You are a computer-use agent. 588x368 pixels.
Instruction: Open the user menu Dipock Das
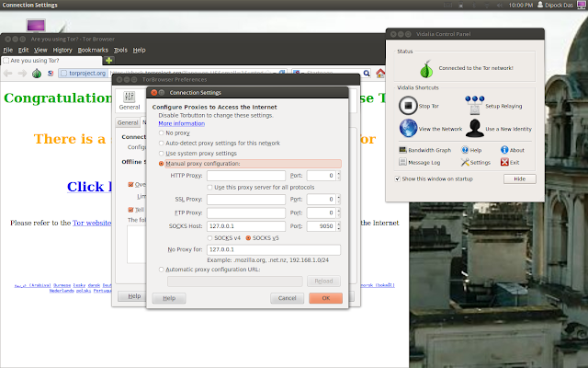pos(555,5)
